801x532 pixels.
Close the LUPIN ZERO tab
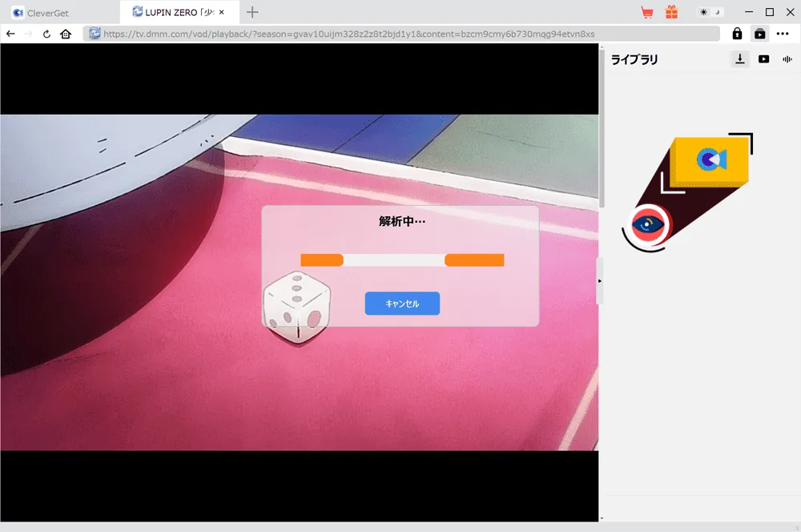(222, 12)
